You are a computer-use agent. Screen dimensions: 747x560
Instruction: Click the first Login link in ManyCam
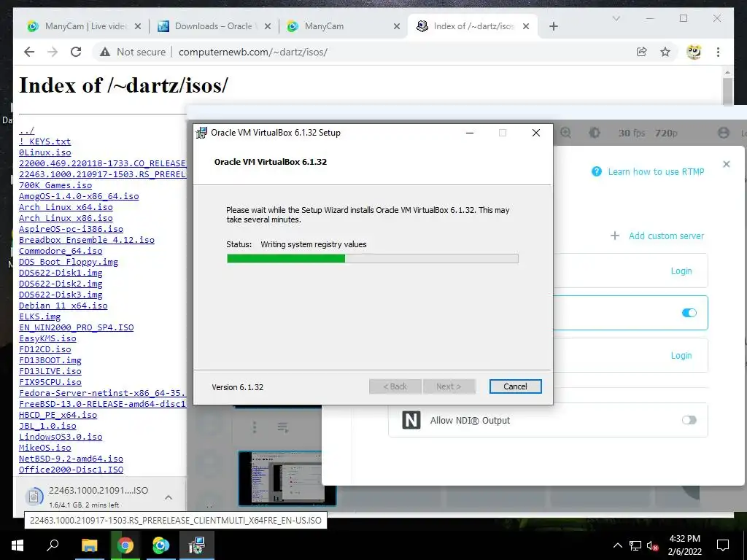click(x=681, y=271)
